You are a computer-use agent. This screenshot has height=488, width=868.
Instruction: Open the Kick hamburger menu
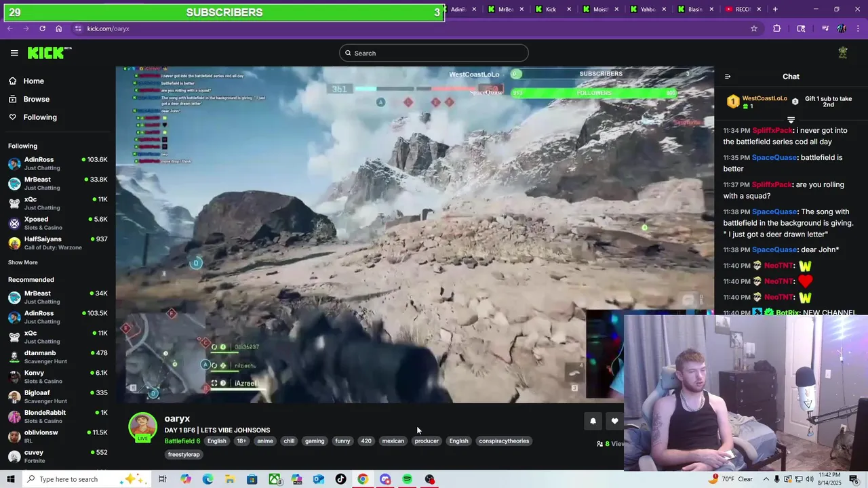click(14, 53)
